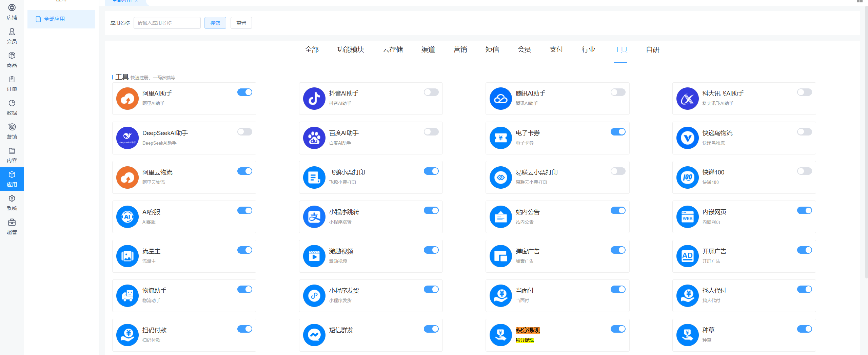Click the 短信群发 message icon
This screenshot has width=868, height=355.
pyautogui.click(x=314, y=335)
